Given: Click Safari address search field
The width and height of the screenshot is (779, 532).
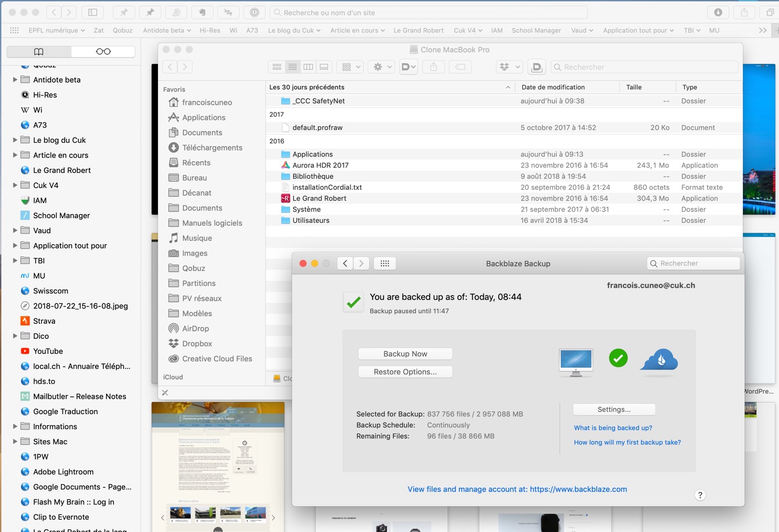Looking at the screenshot, I should click(x=428, y=12).
